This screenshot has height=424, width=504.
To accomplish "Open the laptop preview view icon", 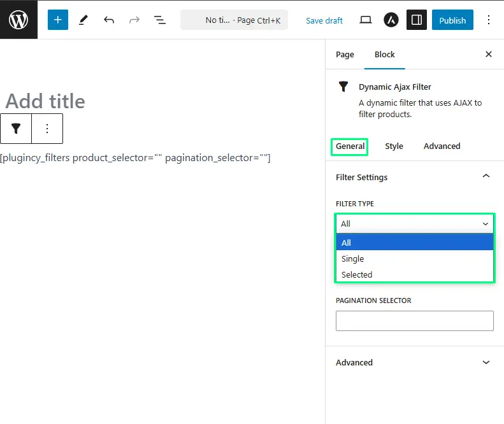I will pos(366,20).
